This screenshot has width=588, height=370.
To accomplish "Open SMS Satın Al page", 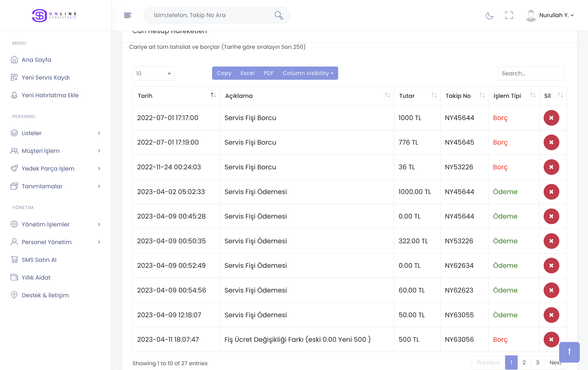I will tap(39, 260).
